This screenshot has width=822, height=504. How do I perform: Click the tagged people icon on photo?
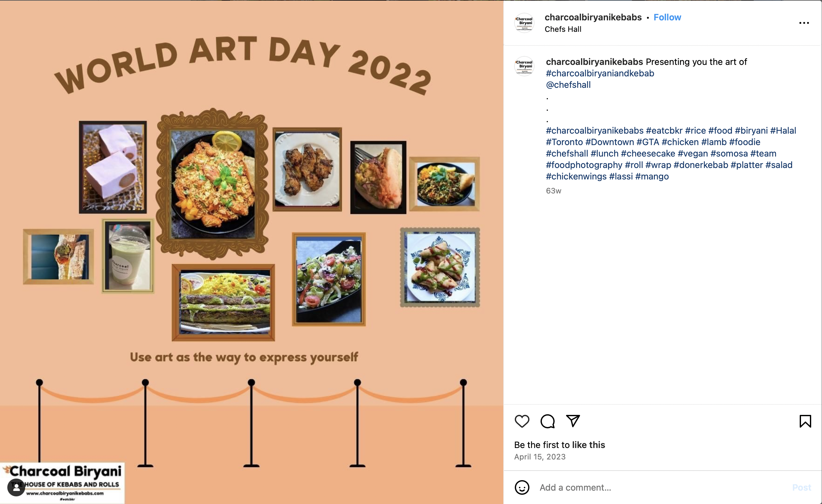(x=16, y=487)
